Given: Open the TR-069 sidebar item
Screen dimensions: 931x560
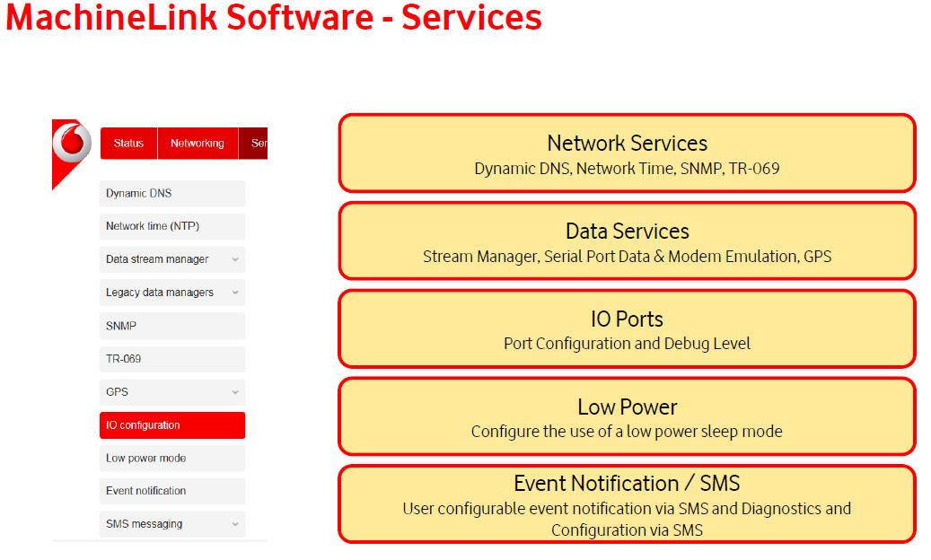Looking at the screenshot, I should pos(172,359).
